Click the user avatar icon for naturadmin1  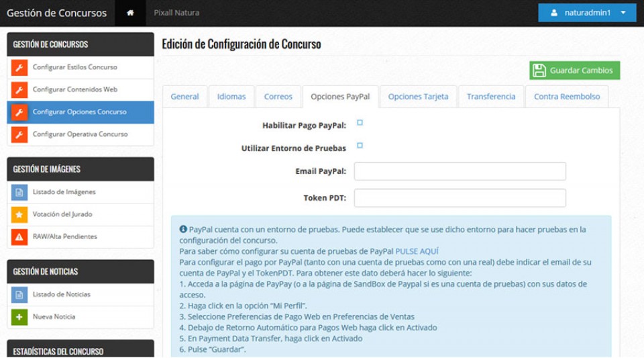click(554, 13)
